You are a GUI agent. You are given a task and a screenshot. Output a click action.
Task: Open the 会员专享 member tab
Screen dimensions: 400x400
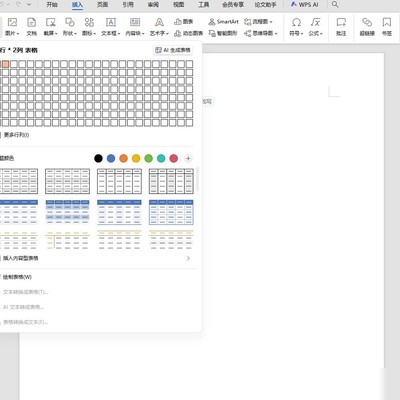(233, 4)
